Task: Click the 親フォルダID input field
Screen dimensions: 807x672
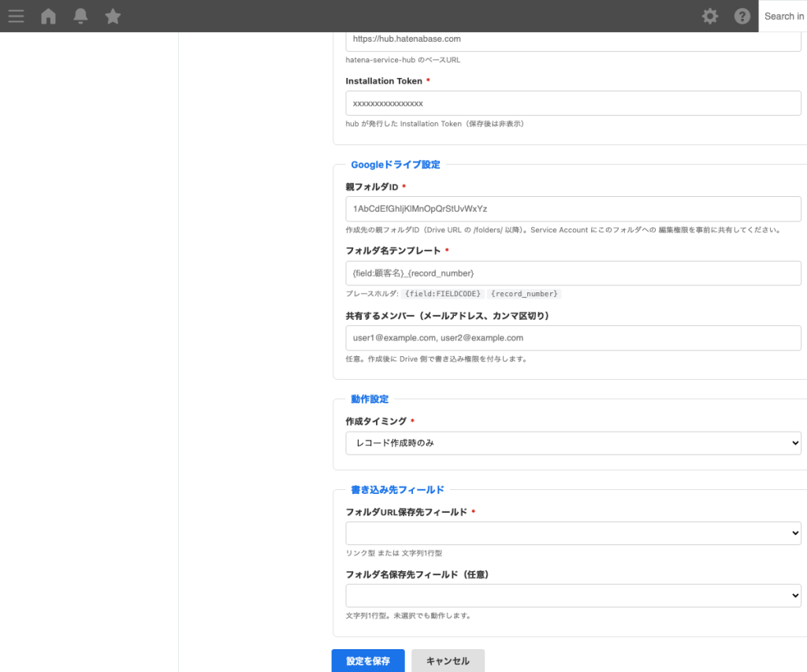Action: coord(573,209)
